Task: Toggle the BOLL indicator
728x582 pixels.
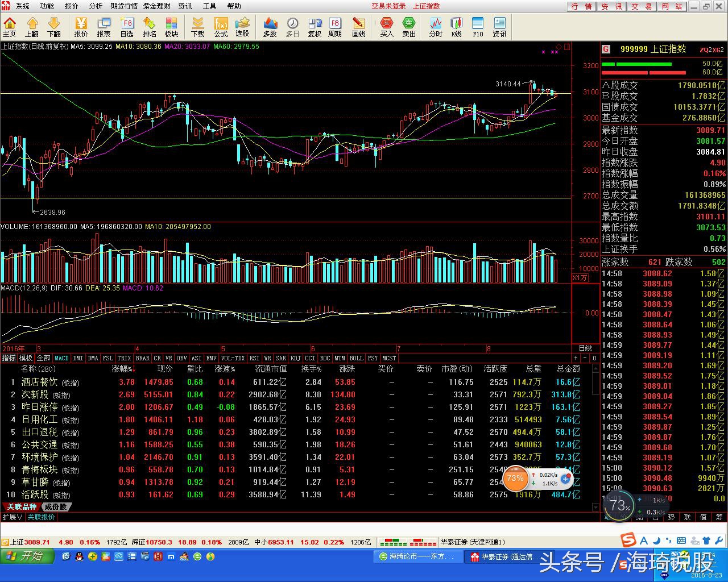Action: click(x=356, y=358)
